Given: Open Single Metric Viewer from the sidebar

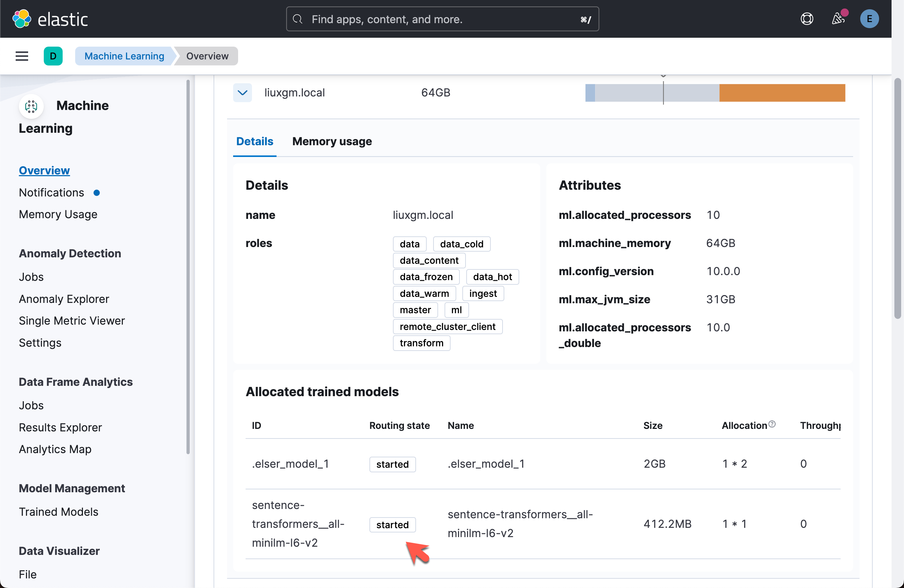Looking at the screenshot, I should [x=72, y=321].
